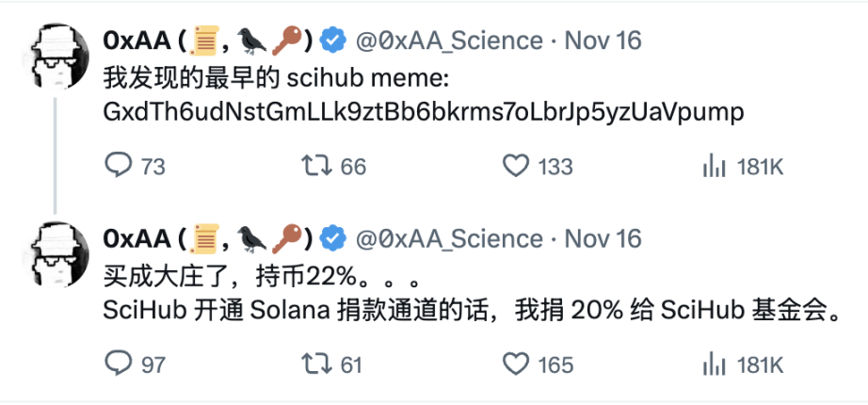
Task: Click @0xAA_Science handle in second tweet
Action: point(449,237)
